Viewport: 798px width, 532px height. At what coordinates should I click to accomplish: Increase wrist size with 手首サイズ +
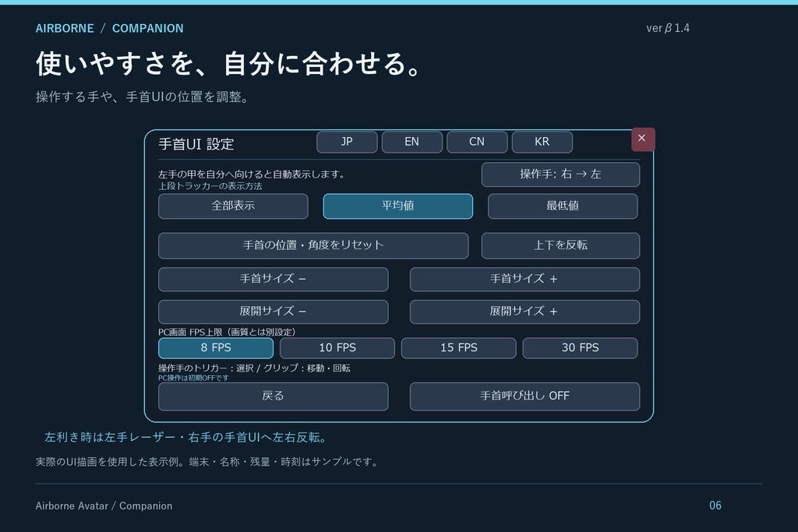524,279
